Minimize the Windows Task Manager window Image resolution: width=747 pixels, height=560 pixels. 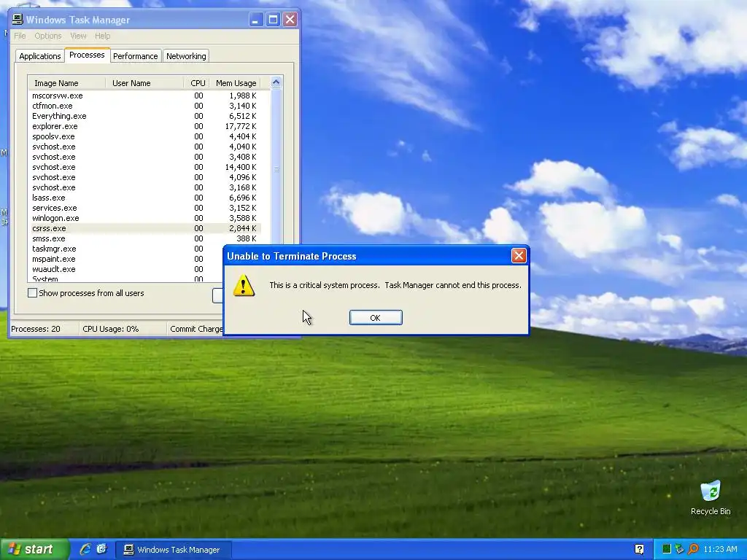(256, 20)
